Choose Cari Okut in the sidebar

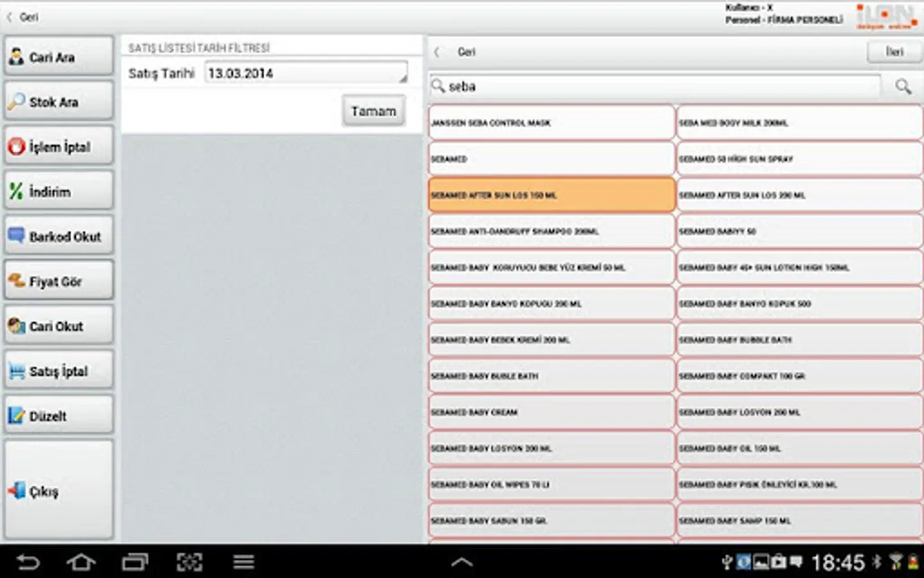(x=59, y=326)
